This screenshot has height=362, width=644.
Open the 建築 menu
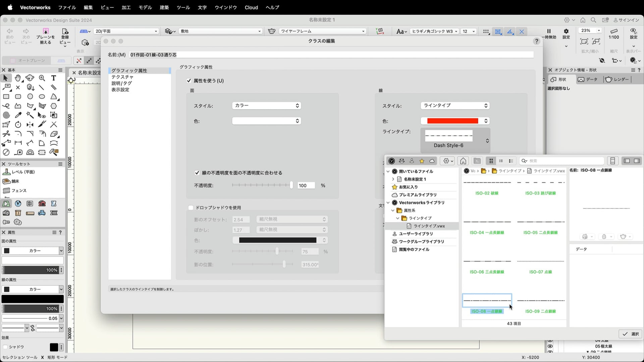(164, 7)
